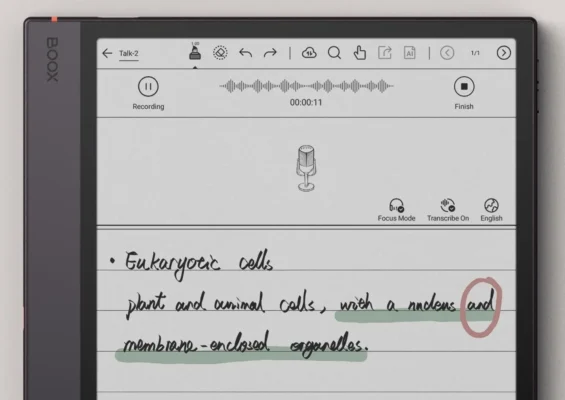
Task: Toggle the finger touch mode icon
Action: (x=360, y=53)
